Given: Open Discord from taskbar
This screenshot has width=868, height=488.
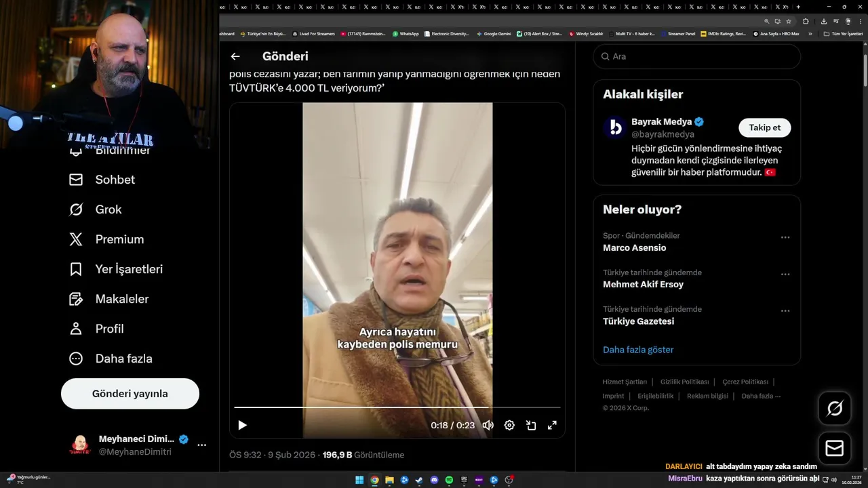Looking at the screenshot, I should 434,480.
